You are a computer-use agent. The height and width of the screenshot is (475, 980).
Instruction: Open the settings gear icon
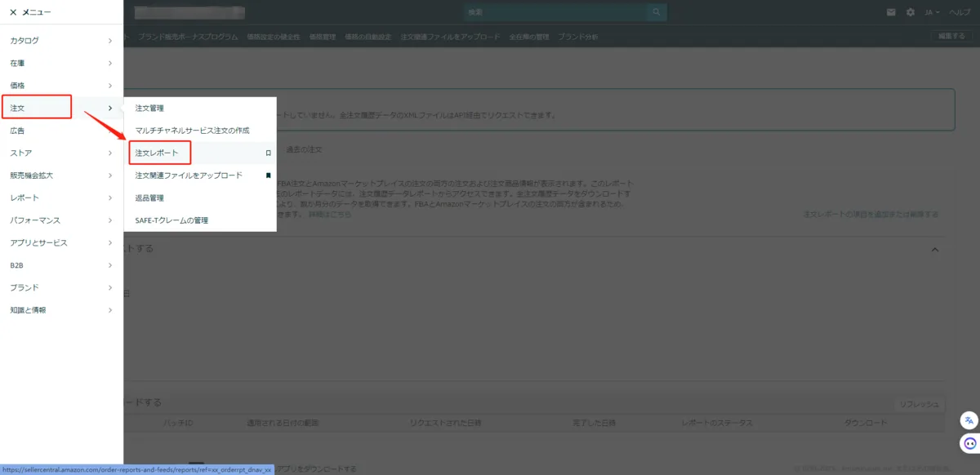pyautogui.click(x=911, y=12)
